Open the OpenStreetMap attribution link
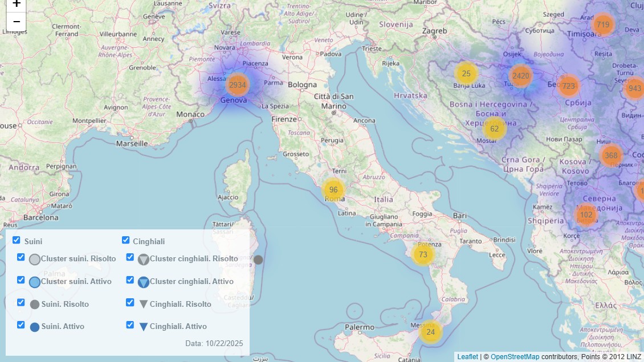 tap(515, 357)
